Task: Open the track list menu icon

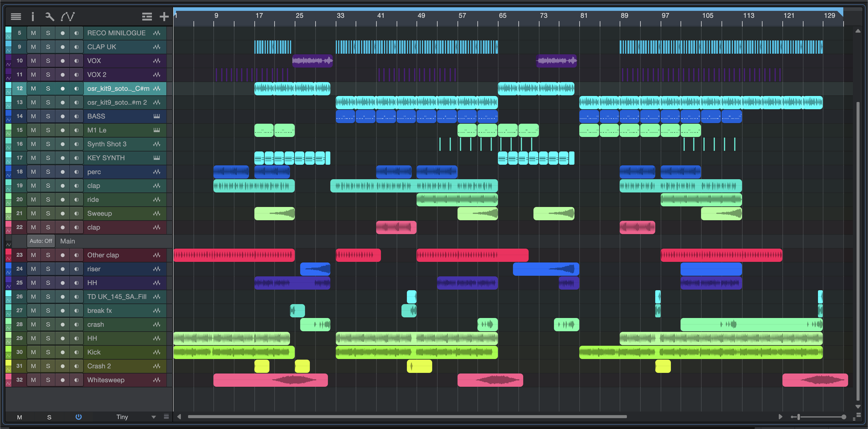Action: click(16, 16)
